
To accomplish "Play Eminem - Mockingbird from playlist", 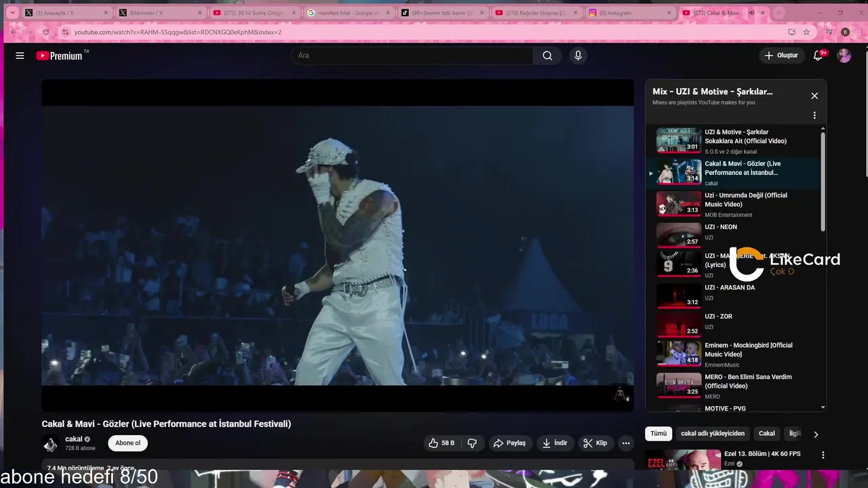I will tap(736, 354).
